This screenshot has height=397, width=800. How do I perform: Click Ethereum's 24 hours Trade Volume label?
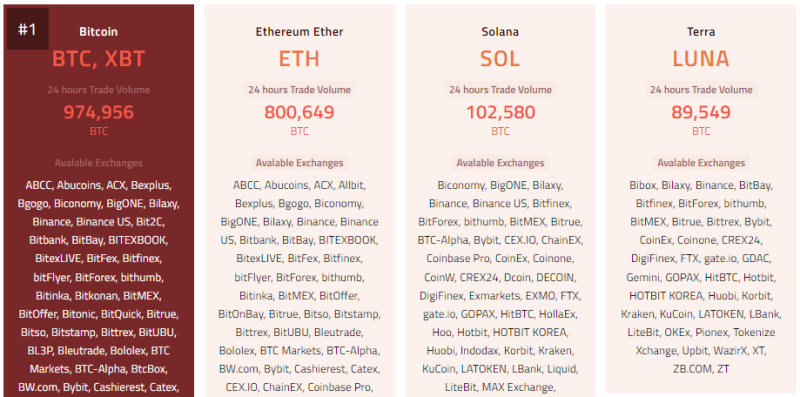click(299, 90)
